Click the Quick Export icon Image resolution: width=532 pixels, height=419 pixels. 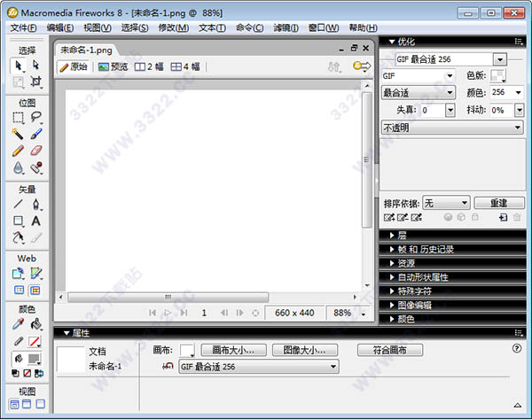[362, 66]
